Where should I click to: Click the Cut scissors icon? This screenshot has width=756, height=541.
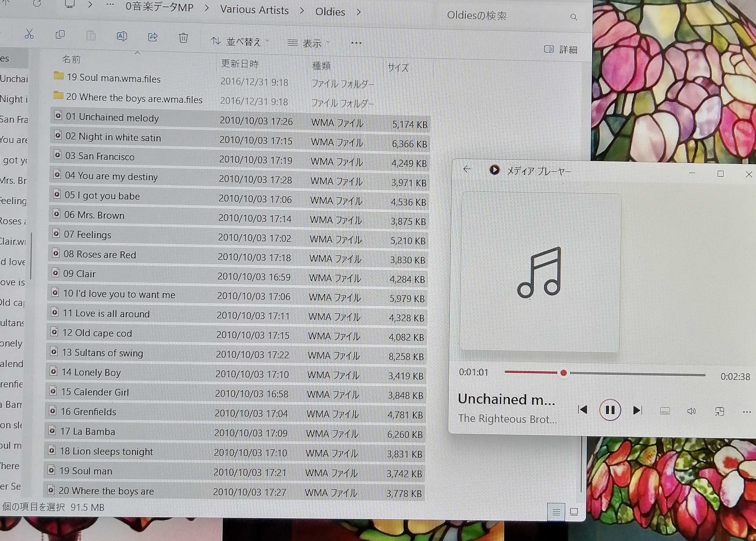pyautogui.click(x=29, y=34)
